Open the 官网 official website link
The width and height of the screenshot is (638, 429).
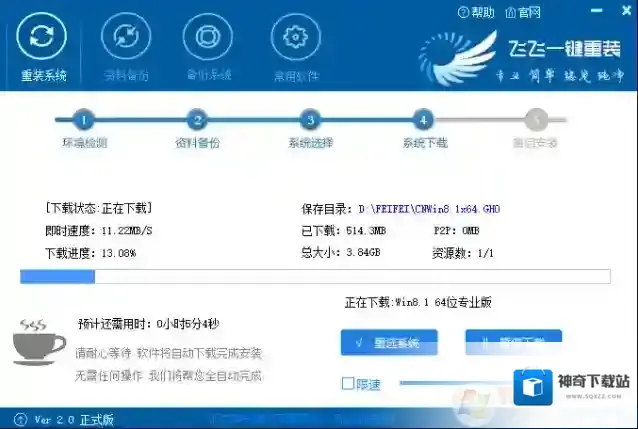coord(523,12)
